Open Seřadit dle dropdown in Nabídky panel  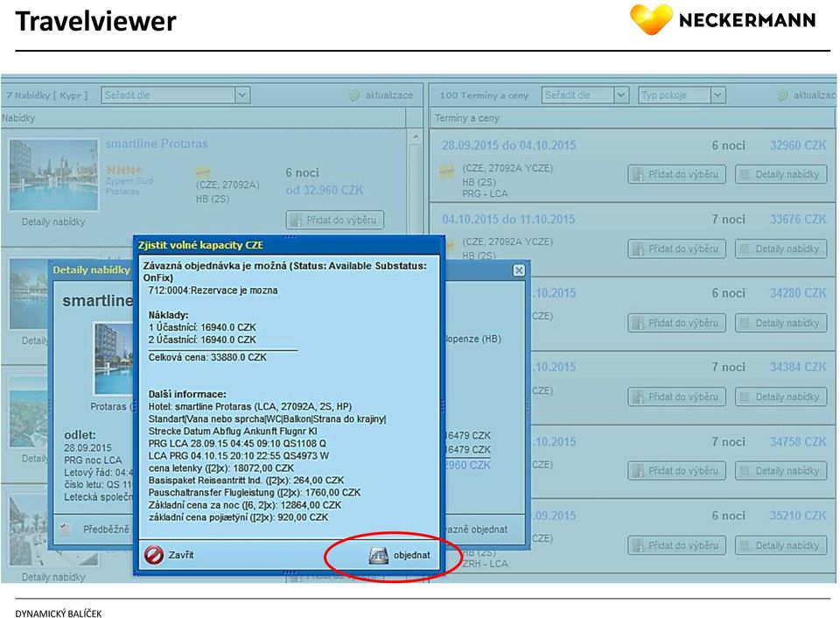175,95
